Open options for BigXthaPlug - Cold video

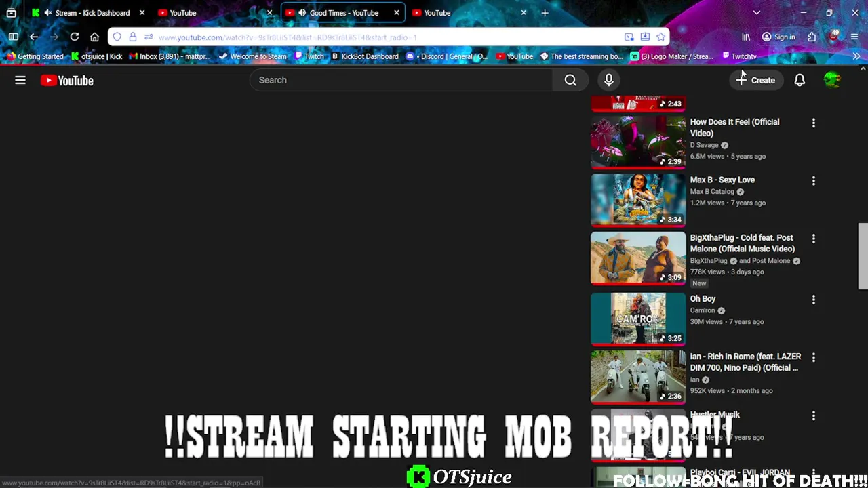tap(813, 239)
